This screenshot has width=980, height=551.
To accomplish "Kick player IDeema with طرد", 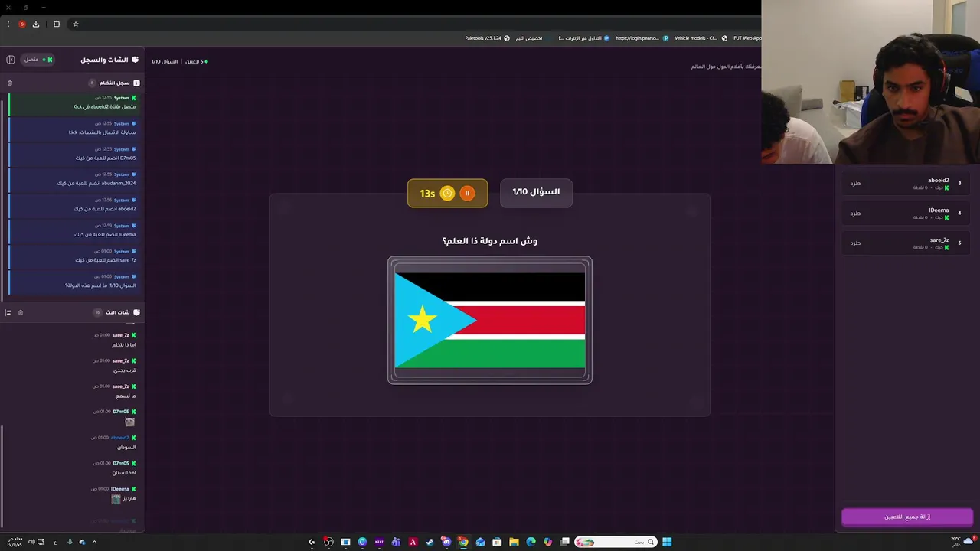I will 856,214.
